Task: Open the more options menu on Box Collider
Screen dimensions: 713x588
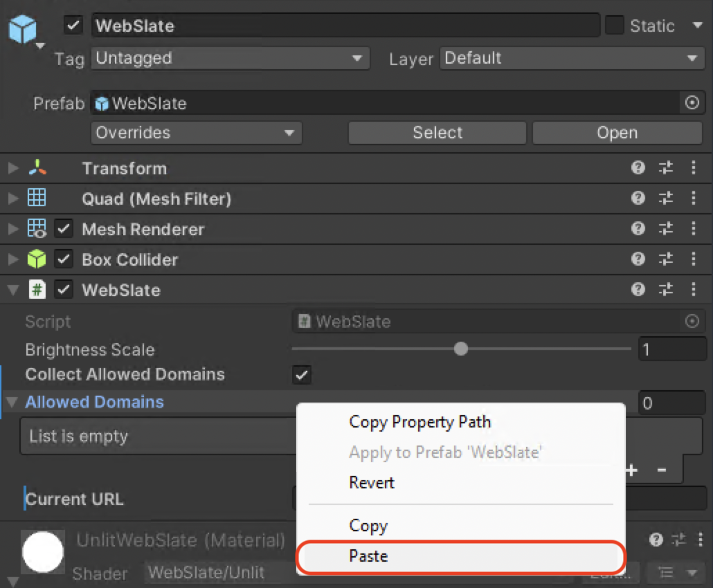Action: (x=694, y=259)
